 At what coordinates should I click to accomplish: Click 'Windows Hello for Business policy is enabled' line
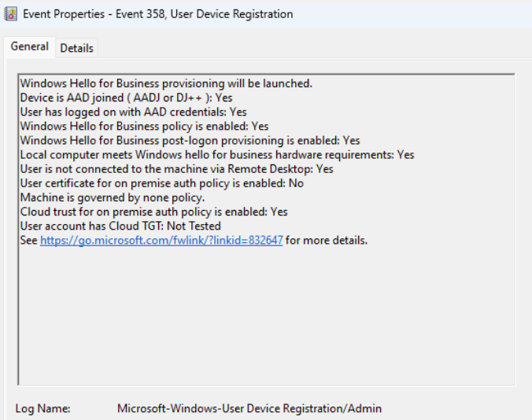(x=144, y=126)
